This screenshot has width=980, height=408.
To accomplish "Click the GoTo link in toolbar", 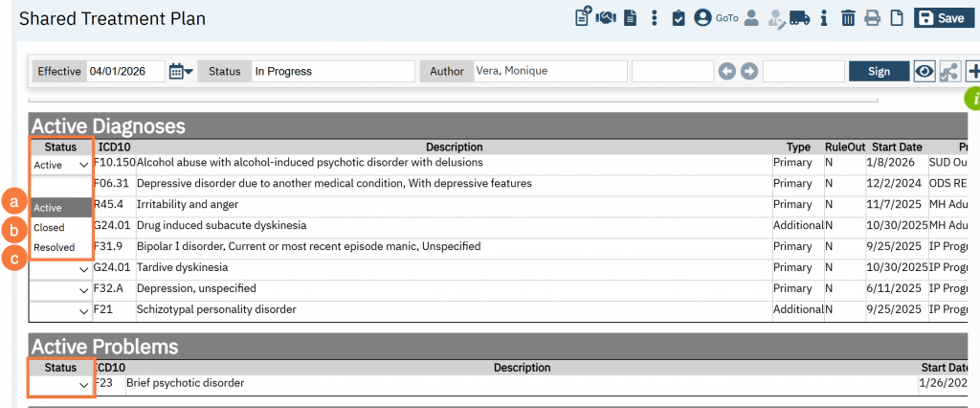I will click(x=725, y=18).
